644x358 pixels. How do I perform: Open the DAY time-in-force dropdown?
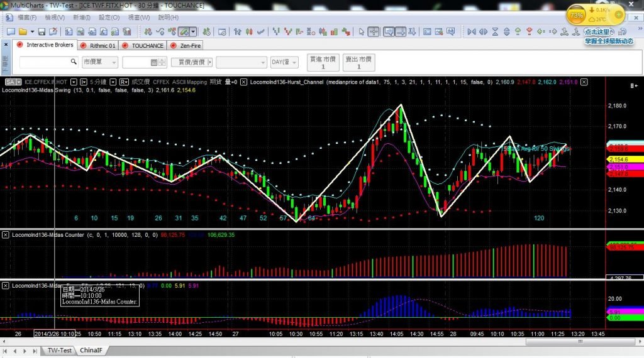tap(284, 62)
